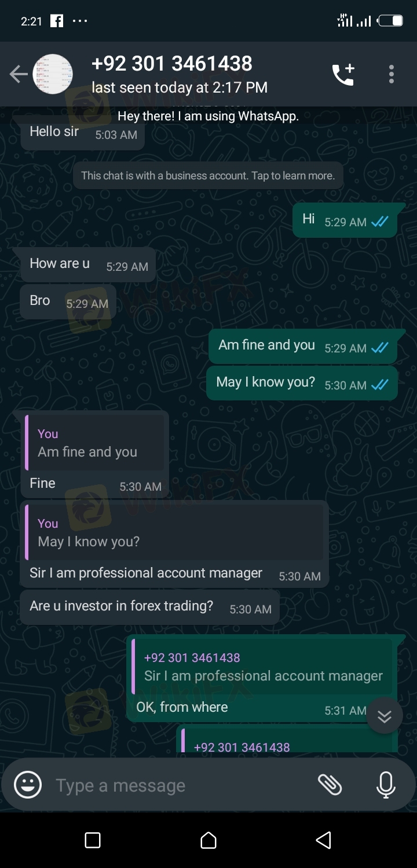Tap the business account info notice
Image resolution: width=417 pixels, height=868 pixels.
pos(208,175)
